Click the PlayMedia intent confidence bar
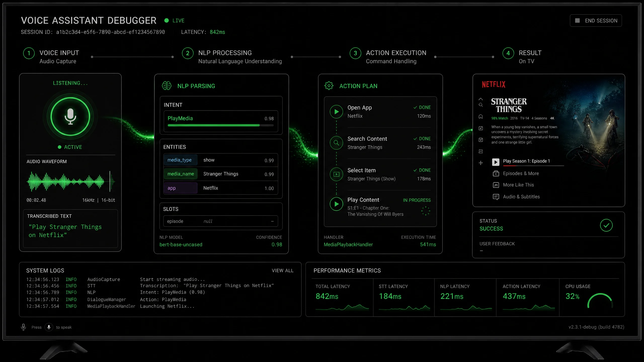Image resolution: width=644 pixels, height=362 pixels. (x=221, y=125)
